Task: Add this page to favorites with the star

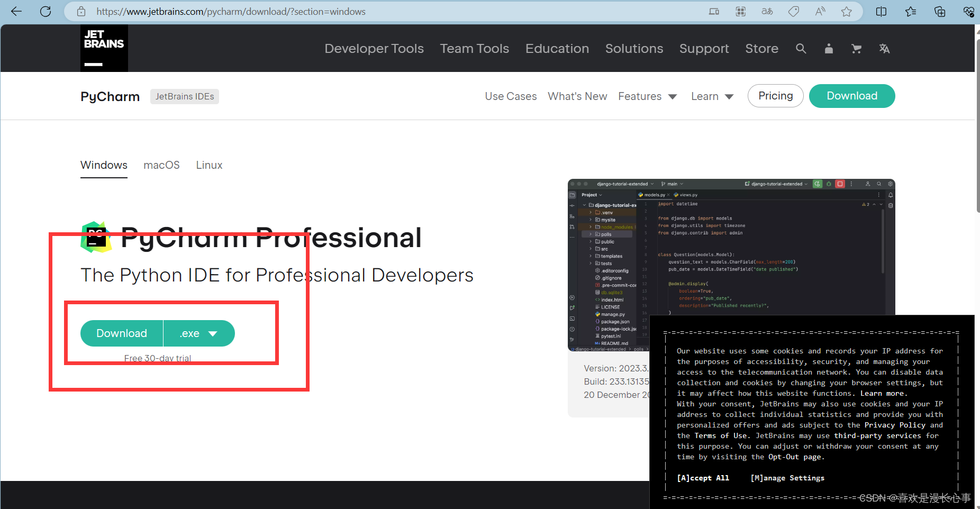Action: tap(847, 11)
